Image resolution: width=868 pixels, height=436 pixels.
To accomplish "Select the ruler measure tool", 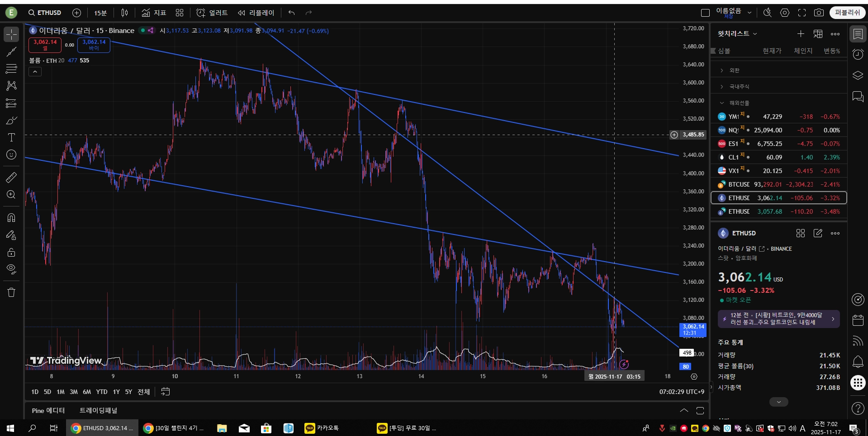I will [11, 177].
